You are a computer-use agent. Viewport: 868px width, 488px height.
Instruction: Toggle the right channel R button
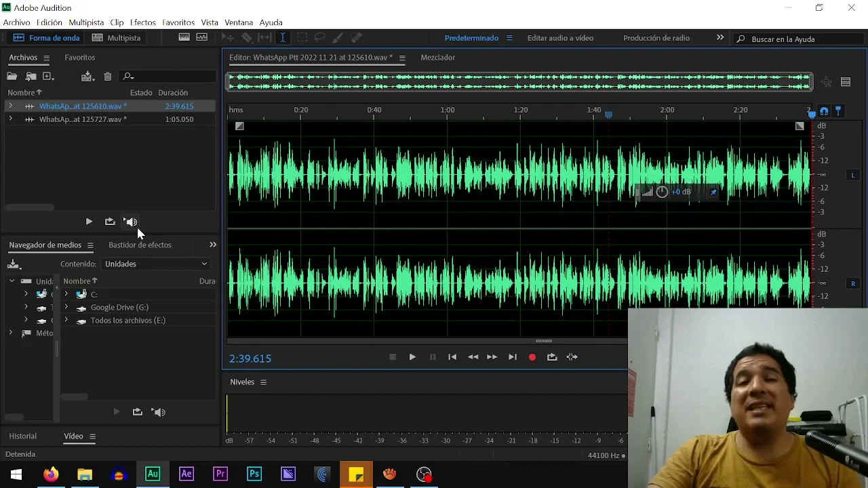853,284
